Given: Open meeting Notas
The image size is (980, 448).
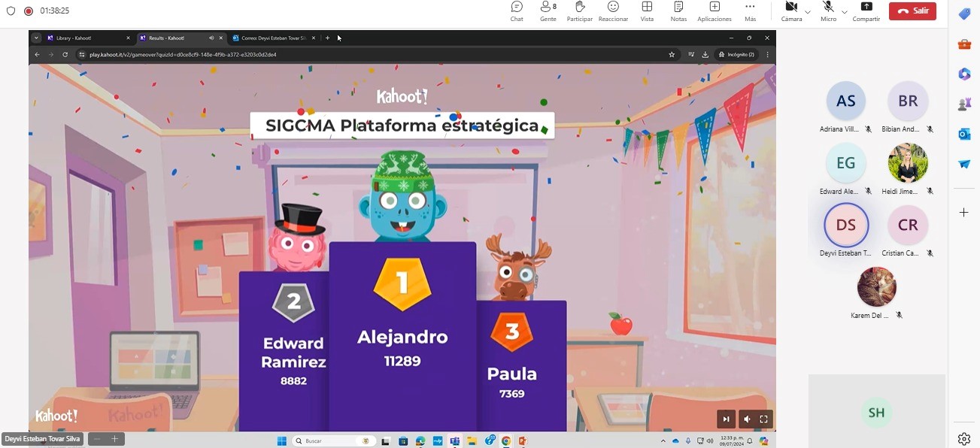Looking at the screenshot, I should coord(678,11).
